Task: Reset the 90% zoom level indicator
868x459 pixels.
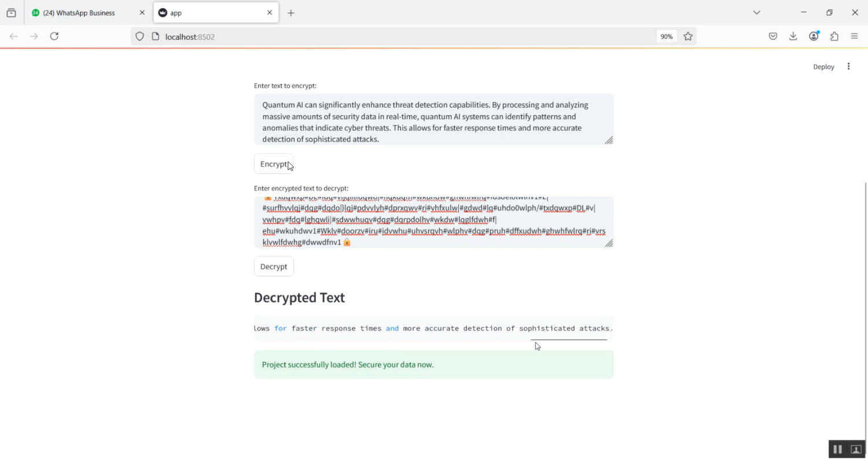Action: (x=667, y=36)
